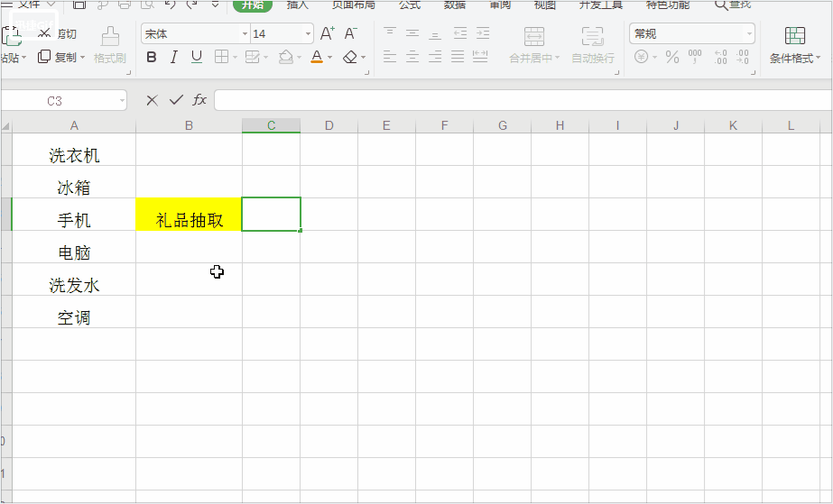Click increase indent icon
Viewport: 833px width, 504px height.
pos(483,33)
